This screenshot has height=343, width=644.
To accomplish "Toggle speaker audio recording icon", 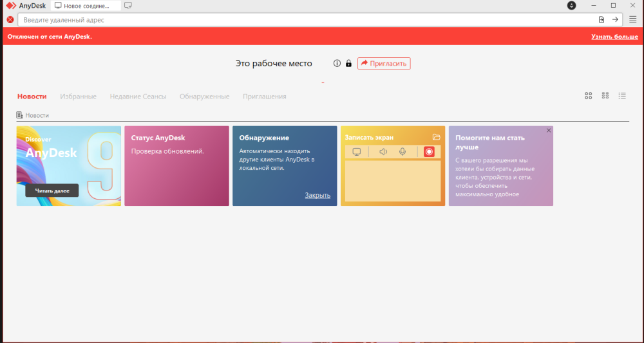I will [x=383, y=152].
